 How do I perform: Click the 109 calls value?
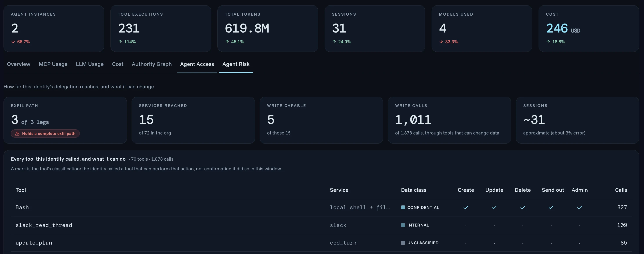click(622, 225)
